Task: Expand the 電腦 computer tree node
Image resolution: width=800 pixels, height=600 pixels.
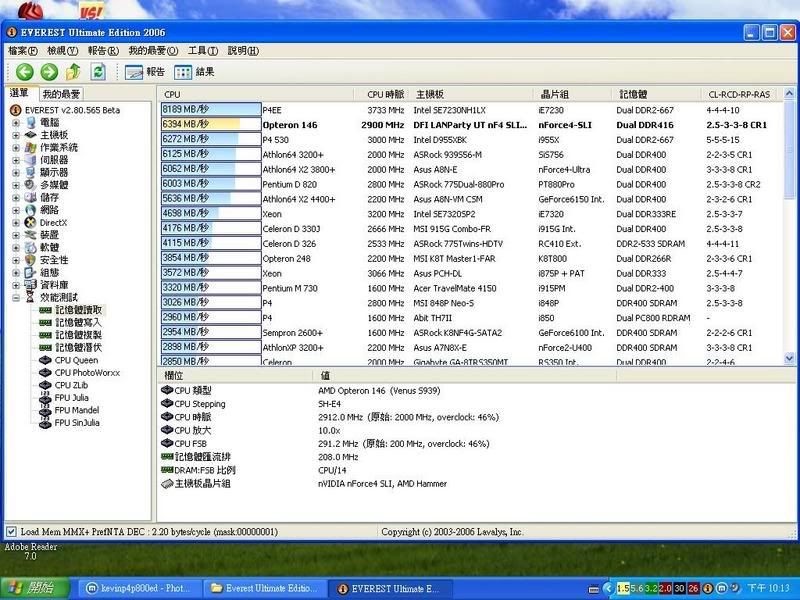Action: (x=17, y=122)
